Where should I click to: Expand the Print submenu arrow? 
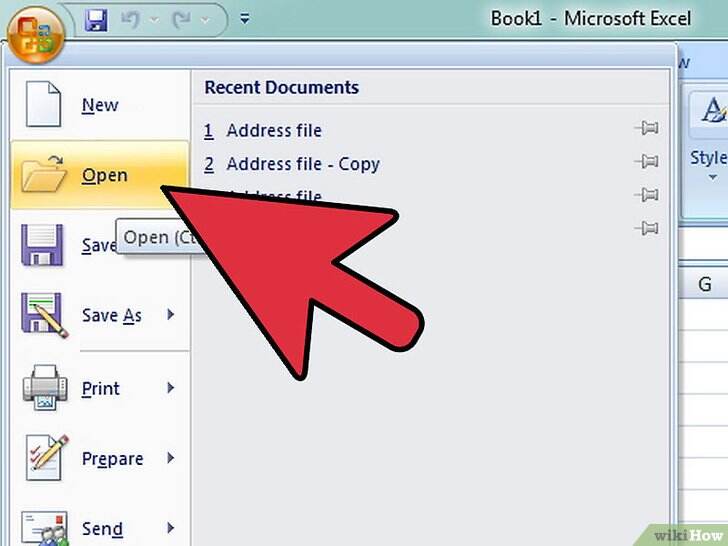(171, 388)
